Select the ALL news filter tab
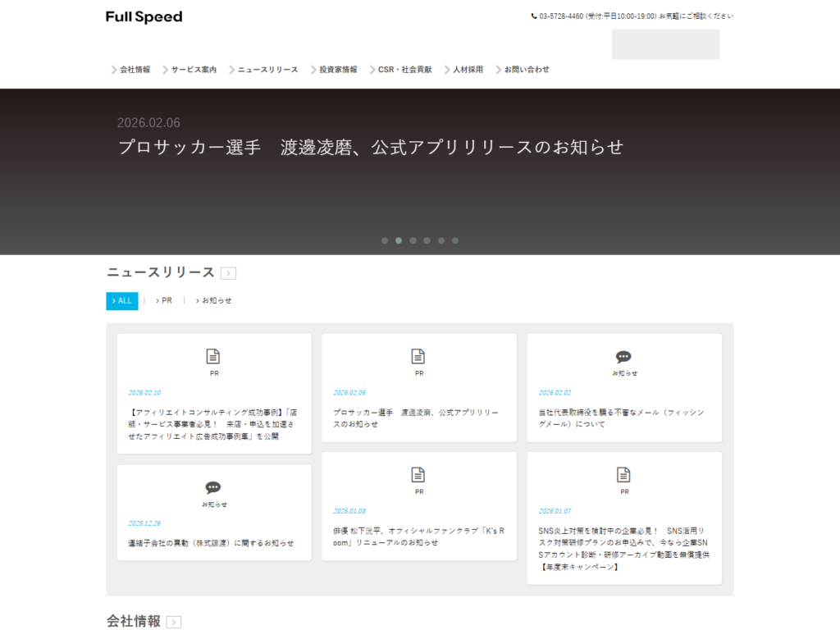This screenshot has width=840, height=630. pyautogui.click(x=122, y=301)
